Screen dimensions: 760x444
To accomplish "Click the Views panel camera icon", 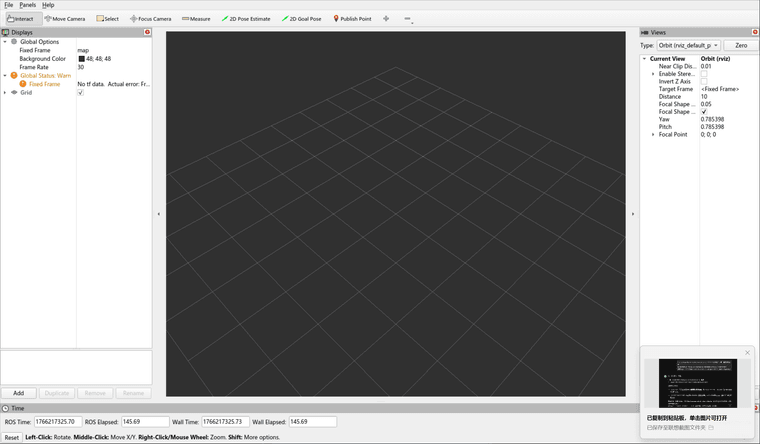I will coord(645,32).
